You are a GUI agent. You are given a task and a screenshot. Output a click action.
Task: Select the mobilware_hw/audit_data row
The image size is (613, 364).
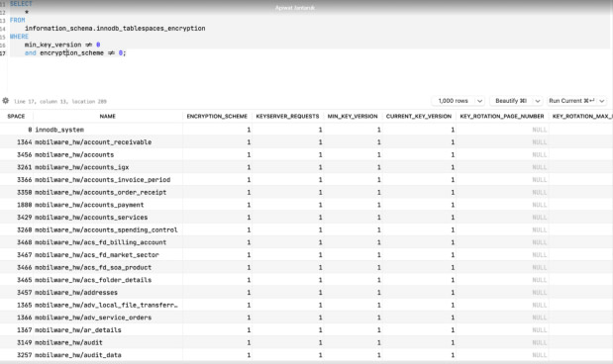[x=307, y=355]
